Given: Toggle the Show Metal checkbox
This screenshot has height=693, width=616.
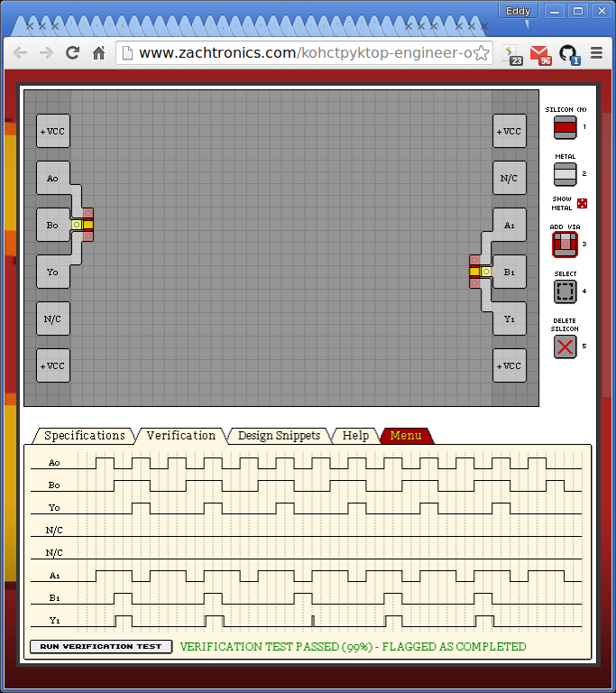Looking at the screenshot, I should tap(582, 203).
